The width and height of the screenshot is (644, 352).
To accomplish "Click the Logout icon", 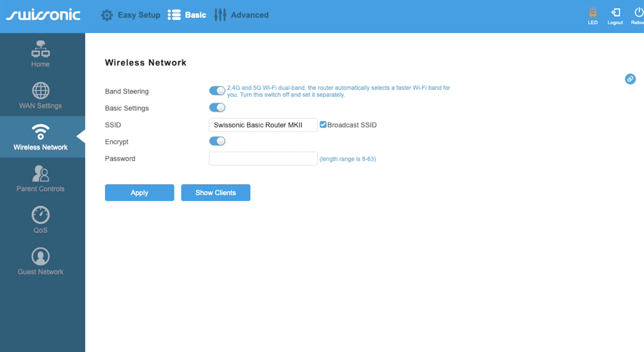I will 615,13.
